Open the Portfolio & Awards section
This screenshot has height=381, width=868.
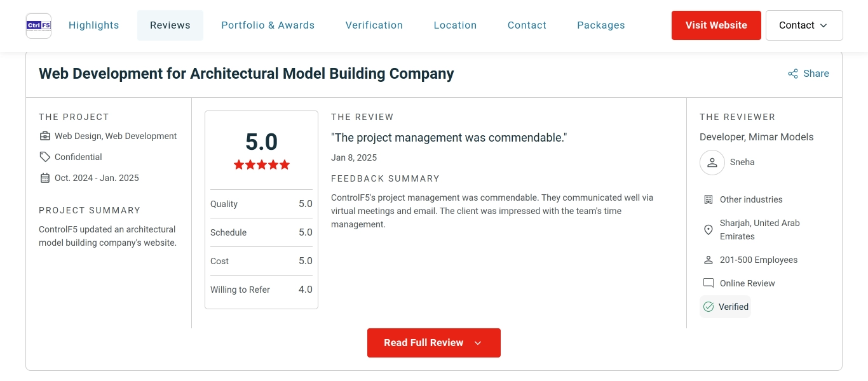click(268, 25)
